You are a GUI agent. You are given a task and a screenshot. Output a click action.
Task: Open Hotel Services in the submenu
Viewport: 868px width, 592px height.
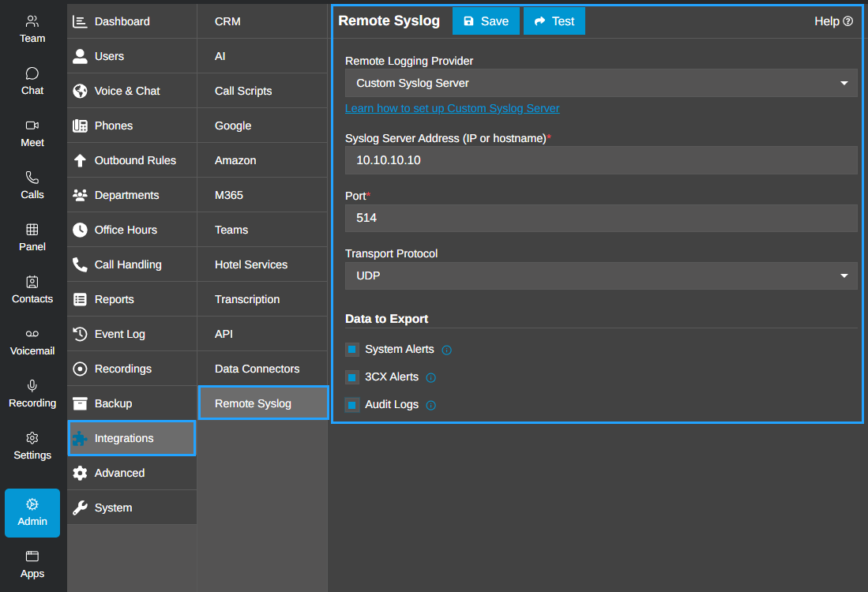point(262,264)
